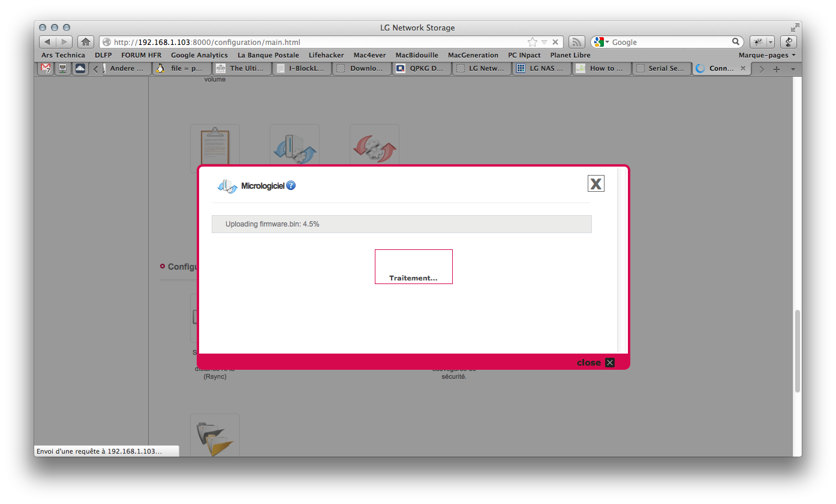Open the Lifehacker bookmark

coord(326,55)
